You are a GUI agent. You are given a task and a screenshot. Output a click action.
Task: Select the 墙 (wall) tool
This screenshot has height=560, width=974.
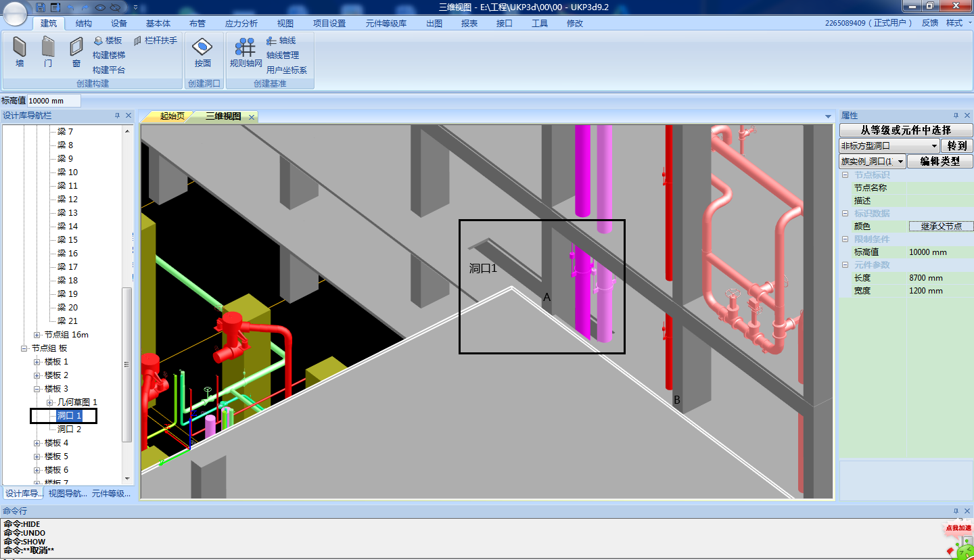pos(20,51)
